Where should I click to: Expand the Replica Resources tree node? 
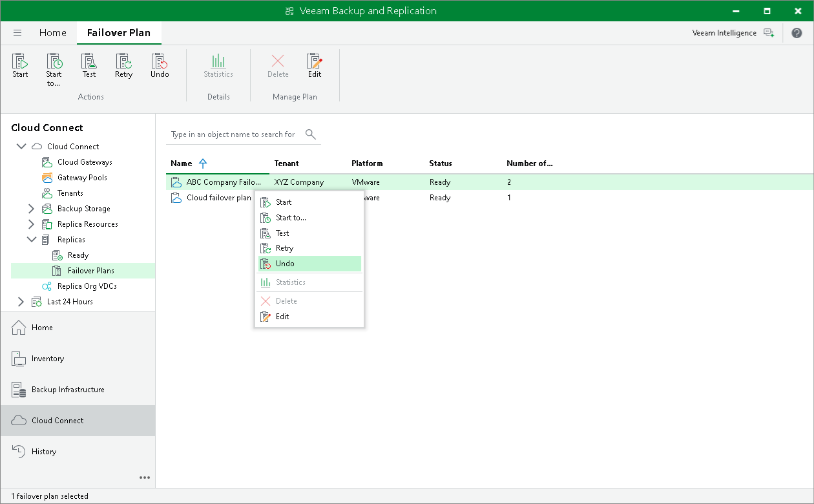[31, 224]
